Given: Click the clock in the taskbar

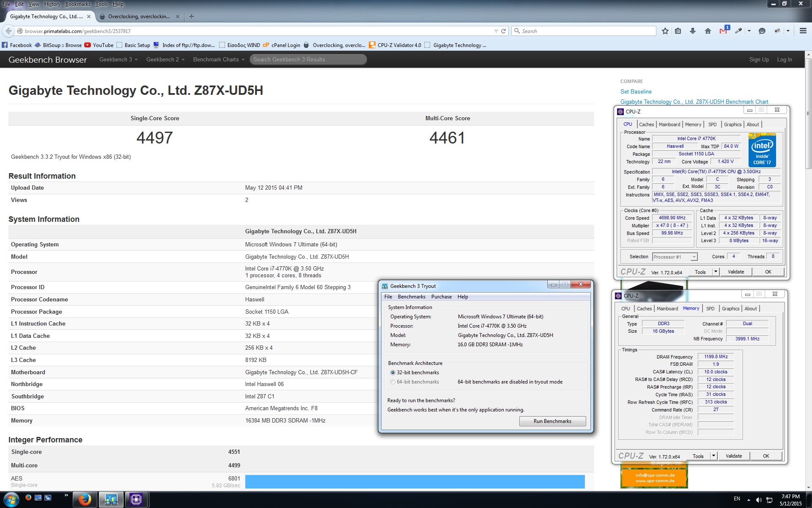Looking at the screenshot, I should click(790, 500).
